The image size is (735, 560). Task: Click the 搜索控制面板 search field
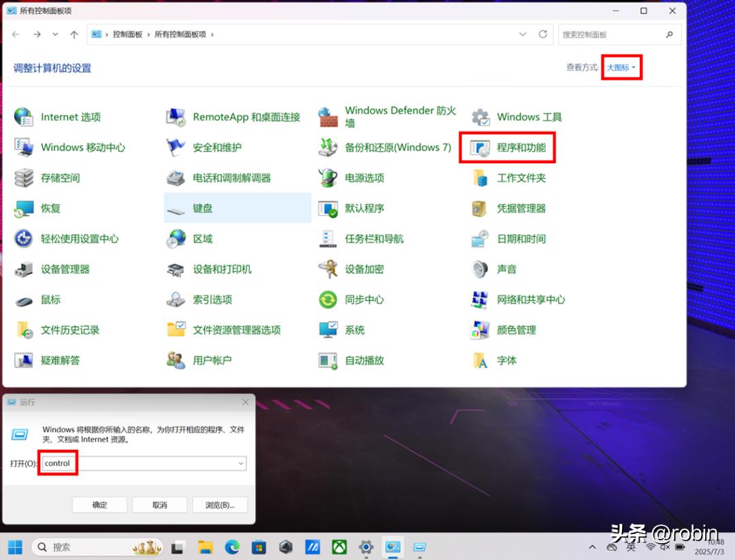click(x=619, y=35)
